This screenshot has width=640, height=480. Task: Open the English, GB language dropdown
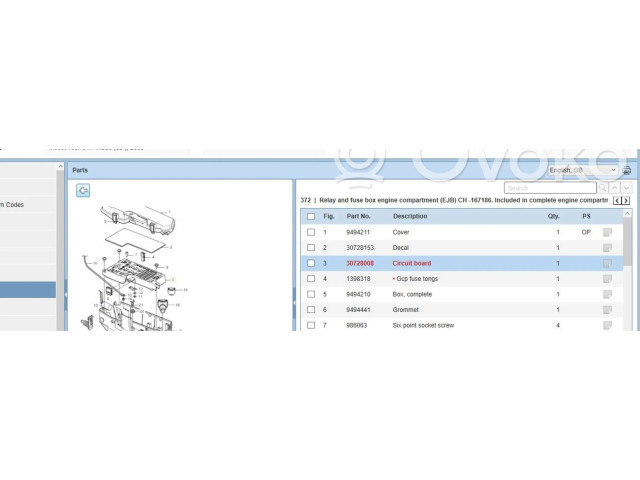point(582,171)
